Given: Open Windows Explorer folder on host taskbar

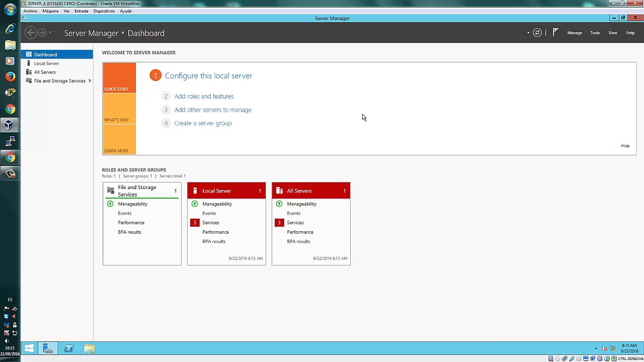Looking at the screenshot, I should point(10,45).
